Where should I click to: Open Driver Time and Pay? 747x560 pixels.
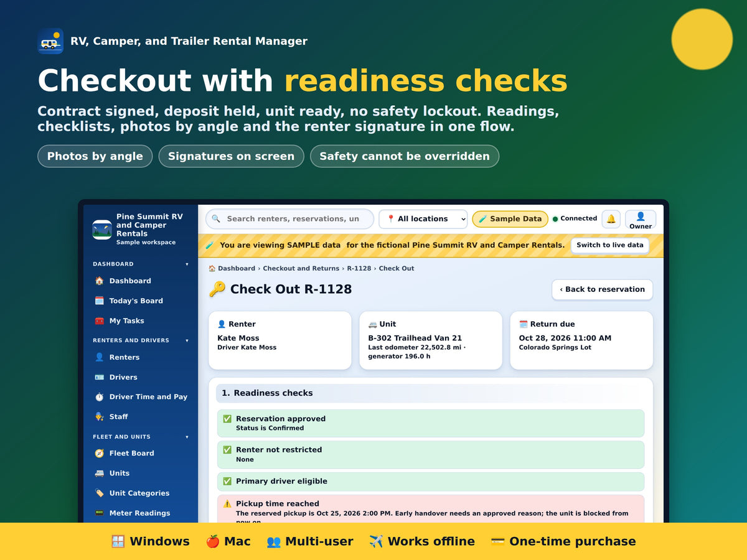tap(141, 397)
